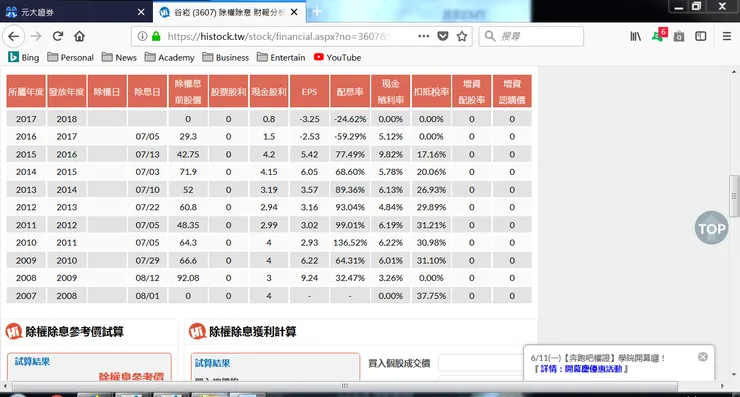Click the 除權日 column header
740x397 pixels.
click(107, 92)
